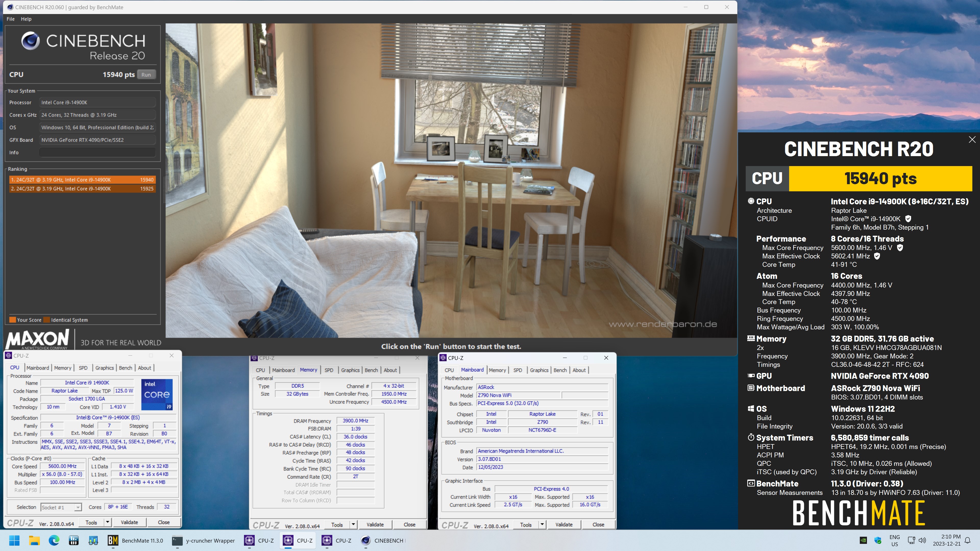
Task: Close the BenchMate result panel with the X
Action: (x=972, y=140)
